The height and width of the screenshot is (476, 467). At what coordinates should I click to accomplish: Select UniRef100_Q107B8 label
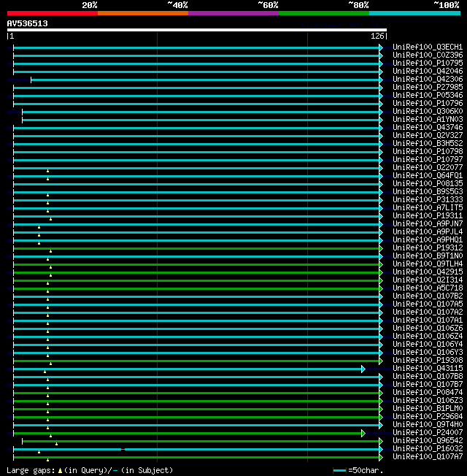[428, 377]
